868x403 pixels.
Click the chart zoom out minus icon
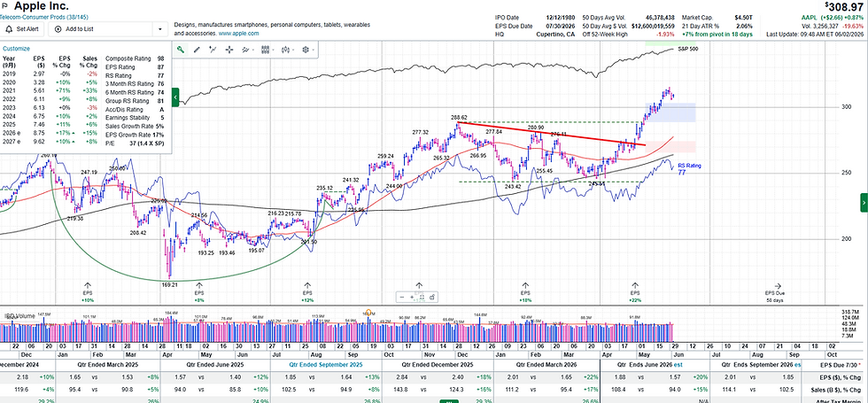point(403,298)
